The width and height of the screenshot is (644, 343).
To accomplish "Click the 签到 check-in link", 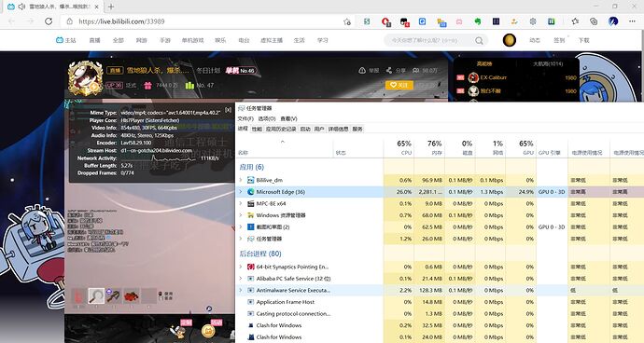I will point(559,40).
